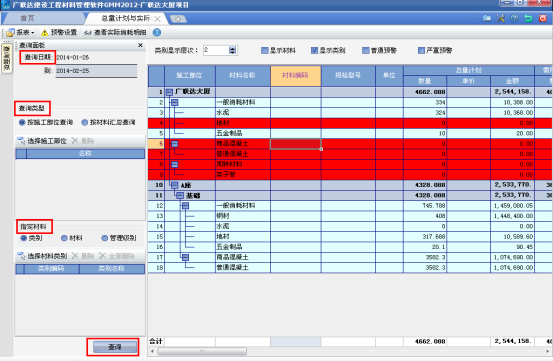Click the horizontal scrollbar left arrow
The image size is (553, 361).
[152, 351]
